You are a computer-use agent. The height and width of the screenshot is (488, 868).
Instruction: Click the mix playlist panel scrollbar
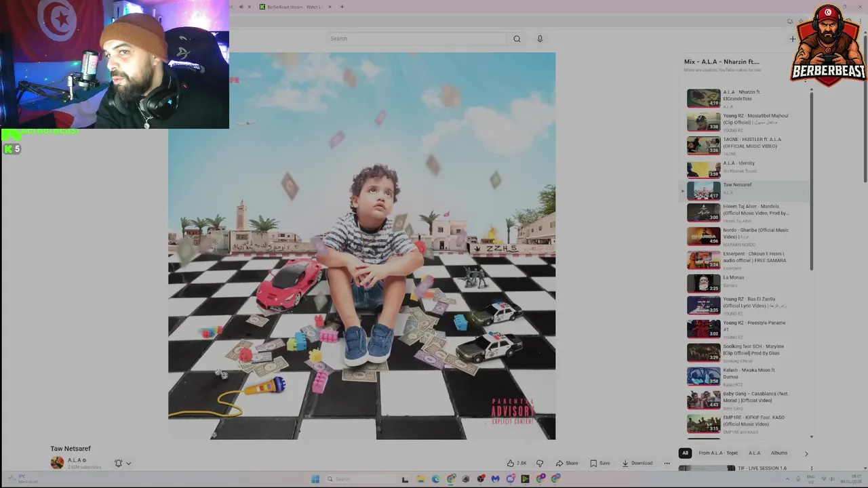pos(812,180)
